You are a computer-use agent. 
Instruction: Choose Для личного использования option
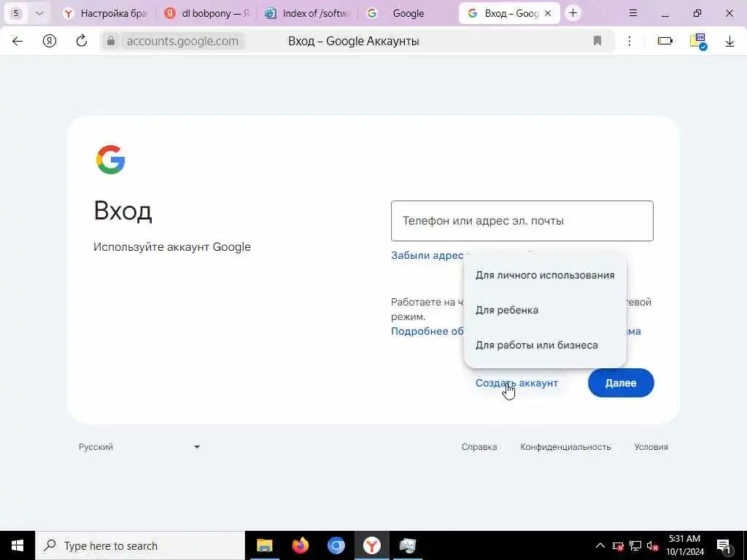click(x=544, y=275)
